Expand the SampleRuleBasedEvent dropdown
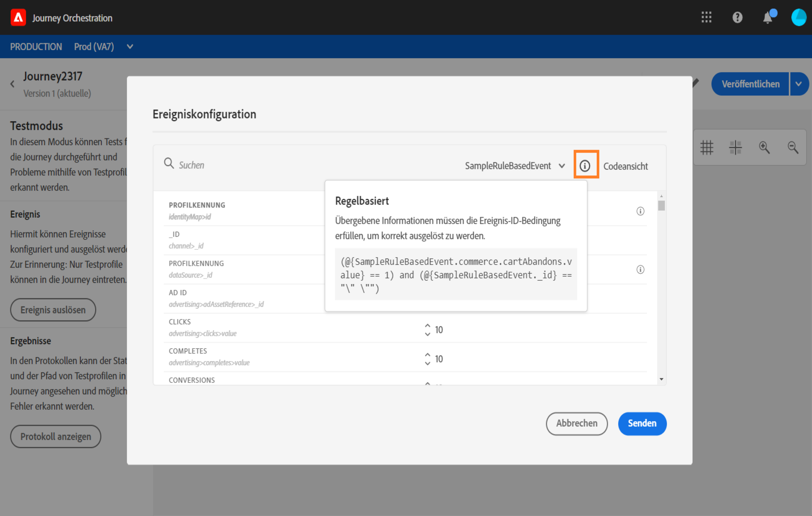Image resolution: width=812 pixels, height=516 pixels. tap(562, 166)
